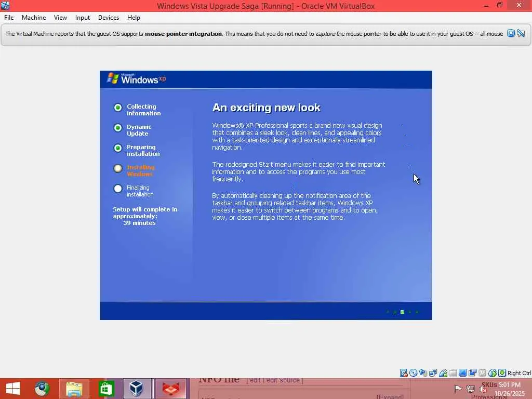The image size is (532, 399).
Task: Click the Finalizing installation step bullet
Action: [118, 189]
